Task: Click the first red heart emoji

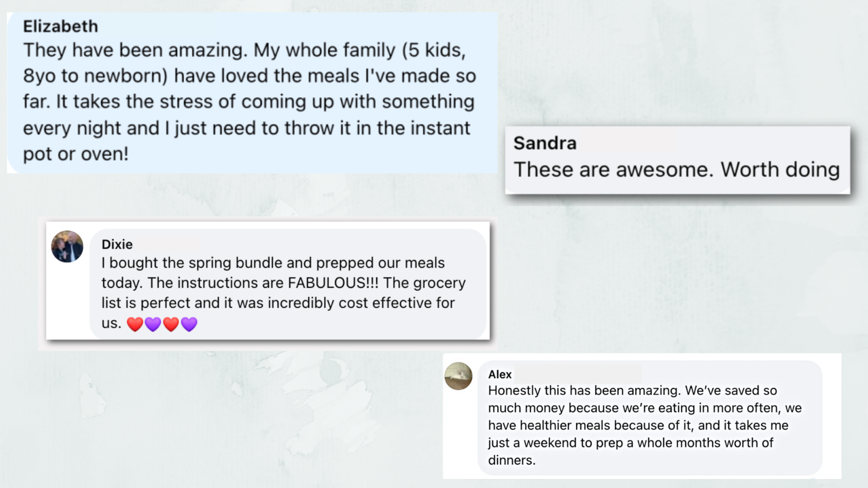Action: (135, 324)
